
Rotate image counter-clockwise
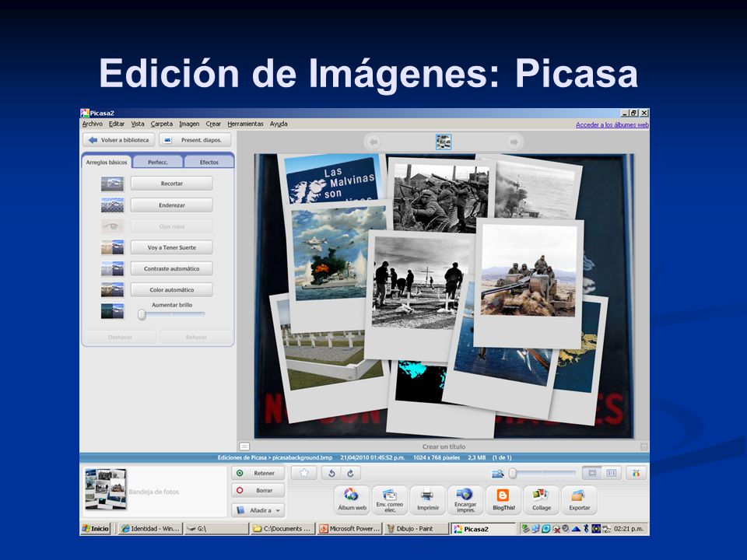click(x=332, y=473)
